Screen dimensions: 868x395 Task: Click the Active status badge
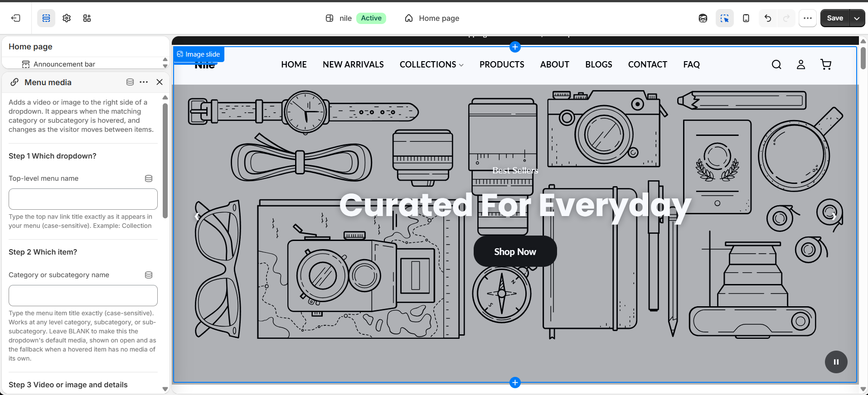tap(371, 18)
